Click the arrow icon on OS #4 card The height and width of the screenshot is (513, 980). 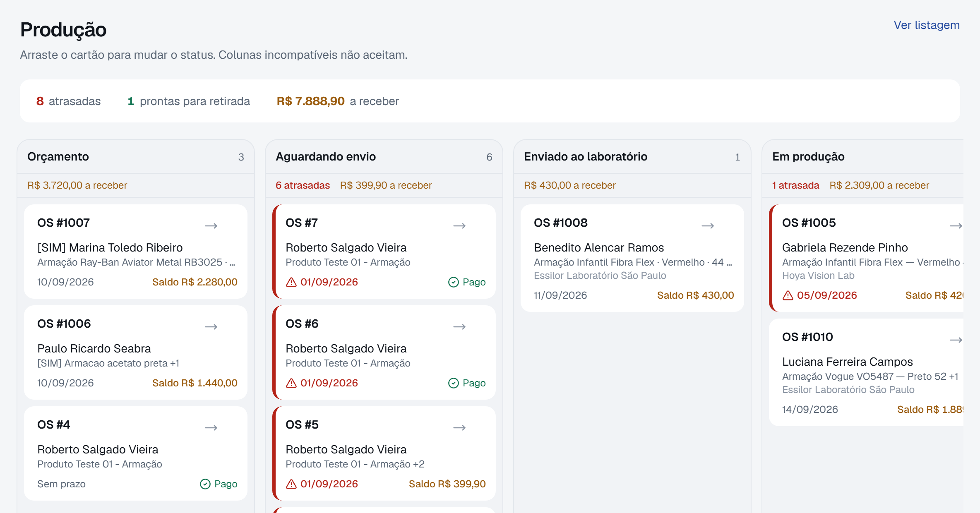tap(211, 427)
